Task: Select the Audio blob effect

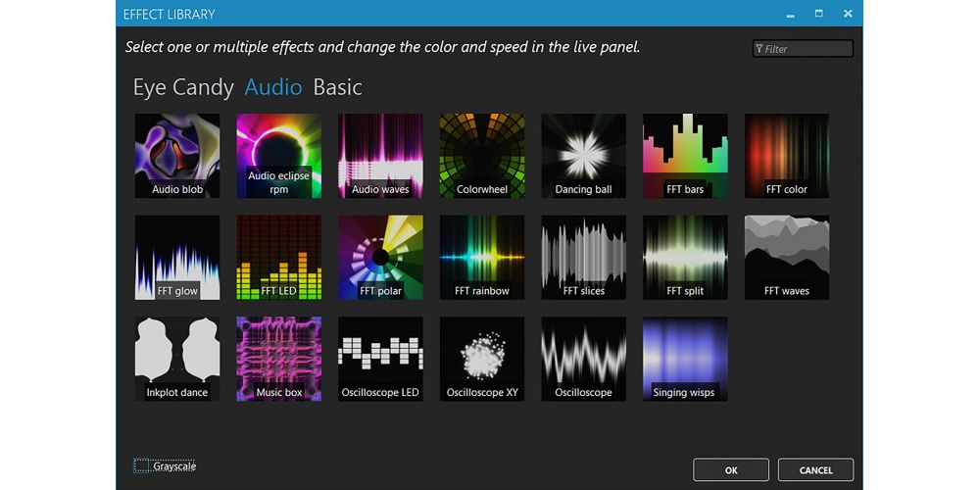Action: pyautogui.click(x=177, y=156)
